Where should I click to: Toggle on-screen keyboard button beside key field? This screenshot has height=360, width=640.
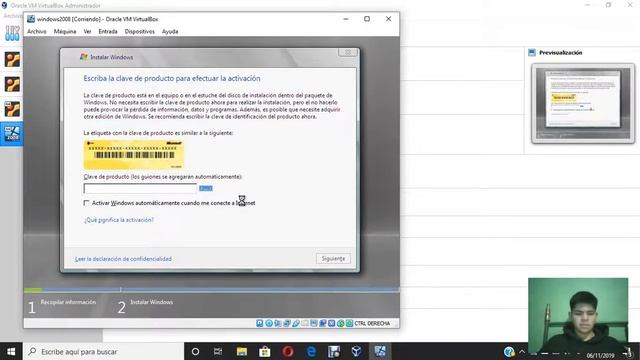click(x=206, y=188)
